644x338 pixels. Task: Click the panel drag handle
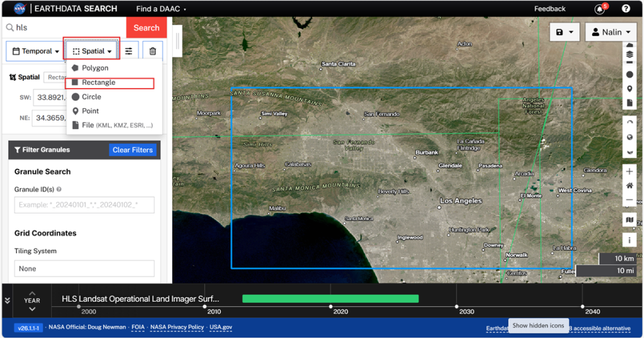178,41
